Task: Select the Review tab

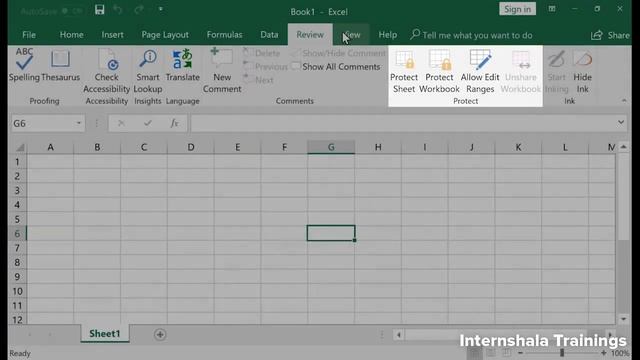Action: [x=310, y=35]
